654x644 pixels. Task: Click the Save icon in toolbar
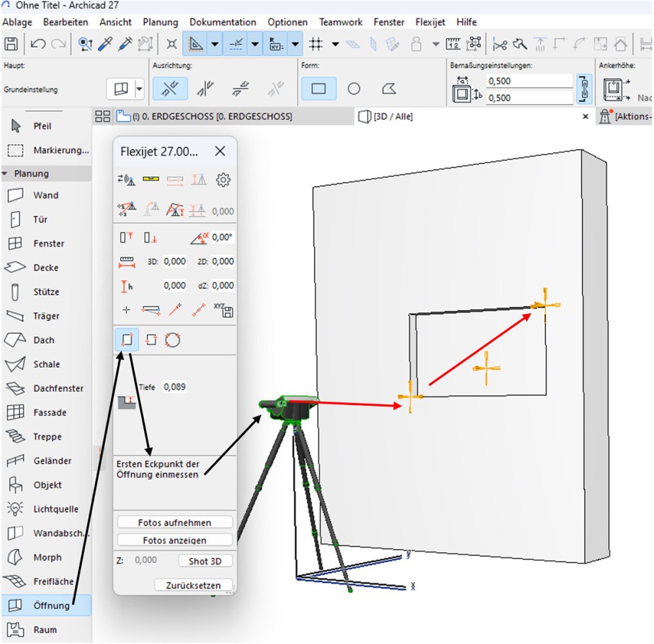(11, 44)
